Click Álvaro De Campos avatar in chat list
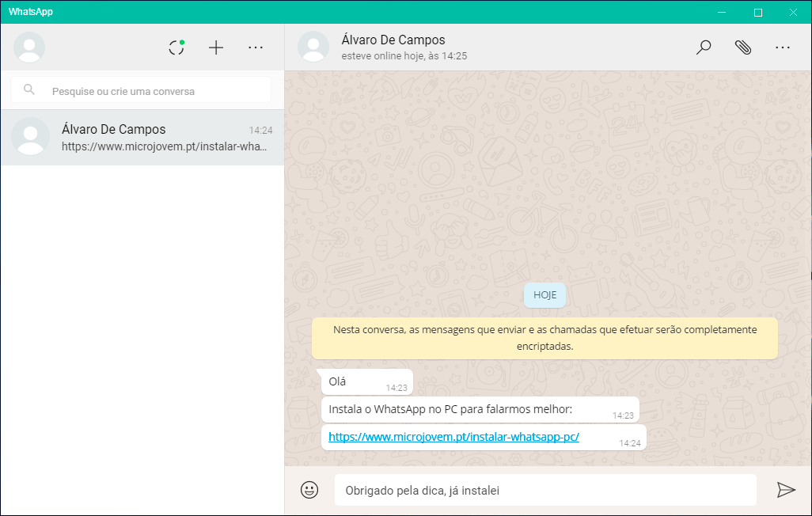 31,137
